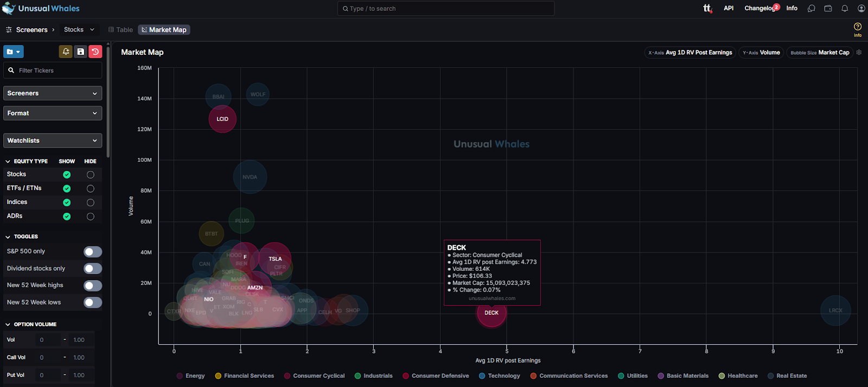
Task: Focus the Filter Tickers field
Action: pyautogui.click(x=53, y=71)
